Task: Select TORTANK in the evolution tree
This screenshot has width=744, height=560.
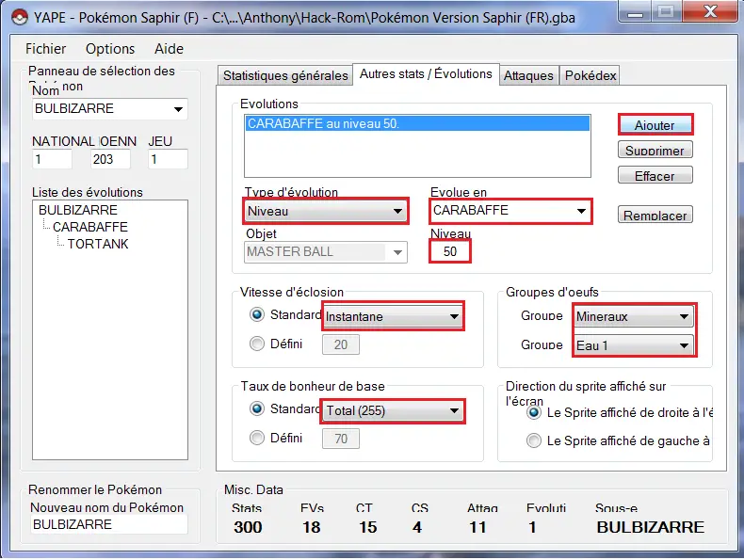Action: click(x=98, y=244)
